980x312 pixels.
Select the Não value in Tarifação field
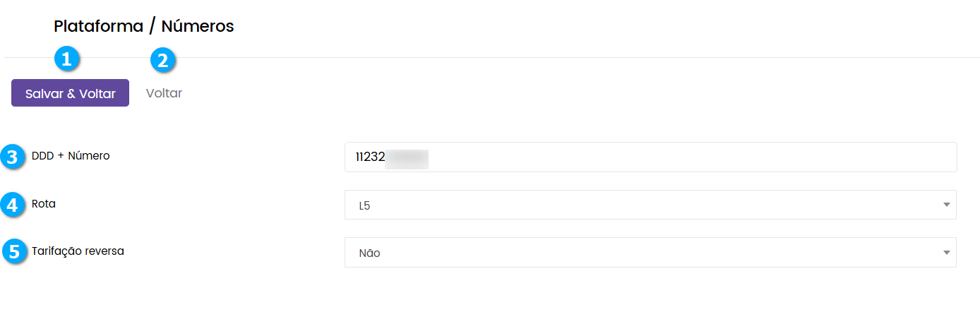[369, 253]
